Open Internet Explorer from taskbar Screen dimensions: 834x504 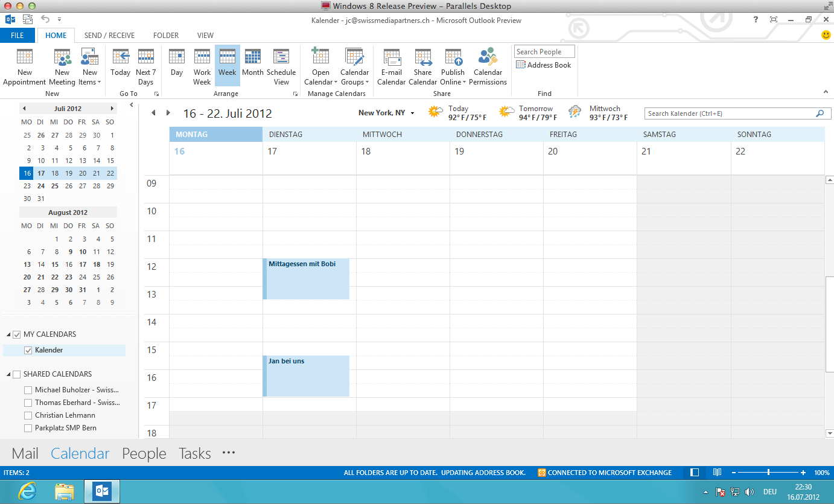point(27,492)
